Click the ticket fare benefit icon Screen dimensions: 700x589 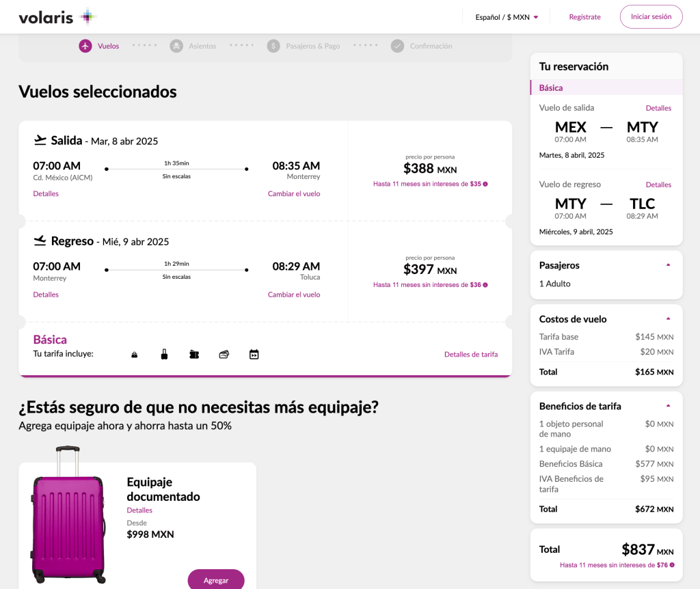pos(194,355)
